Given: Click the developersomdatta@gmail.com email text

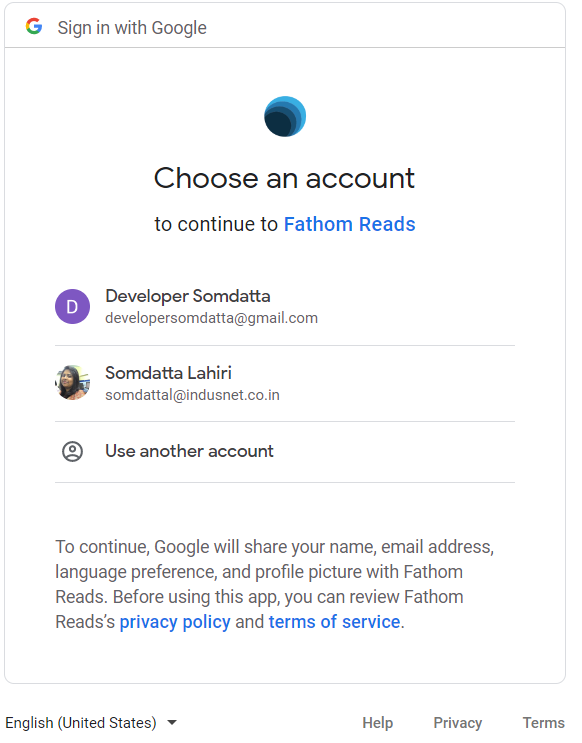Looking at the screenshot, I should click(x=211, y=318).
